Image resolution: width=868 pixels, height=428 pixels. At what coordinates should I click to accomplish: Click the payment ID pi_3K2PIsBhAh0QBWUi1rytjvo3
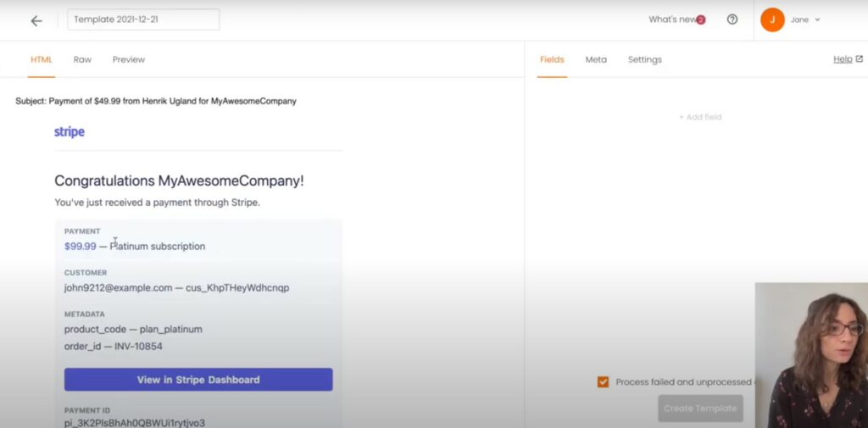pos(135,423)
